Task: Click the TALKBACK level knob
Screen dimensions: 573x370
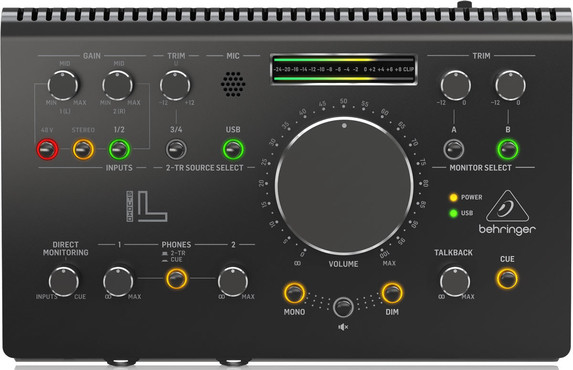Action: coord(455,281)
